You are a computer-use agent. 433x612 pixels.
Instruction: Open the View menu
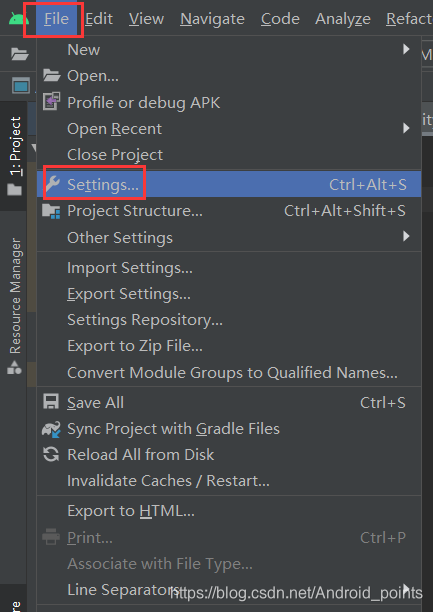(x=146, y=19)
